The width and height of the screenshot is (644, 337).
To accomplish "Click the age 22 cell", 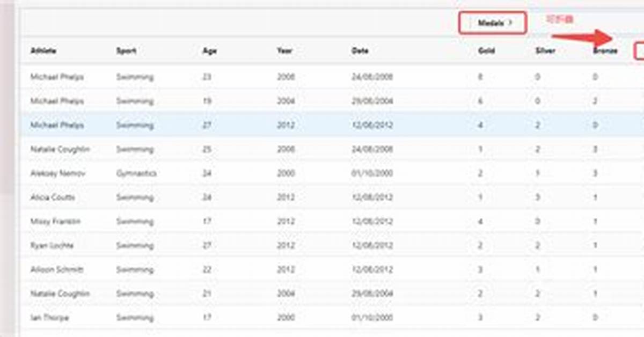I will pyautogui.click(x=207, y=270).
